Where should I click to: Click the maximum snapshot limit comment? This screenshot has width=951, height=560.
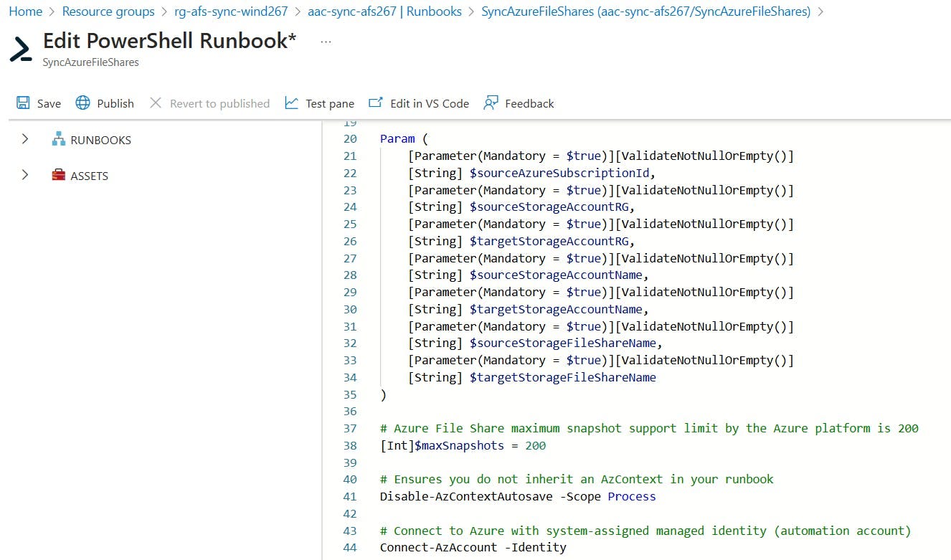pos(649,429)
